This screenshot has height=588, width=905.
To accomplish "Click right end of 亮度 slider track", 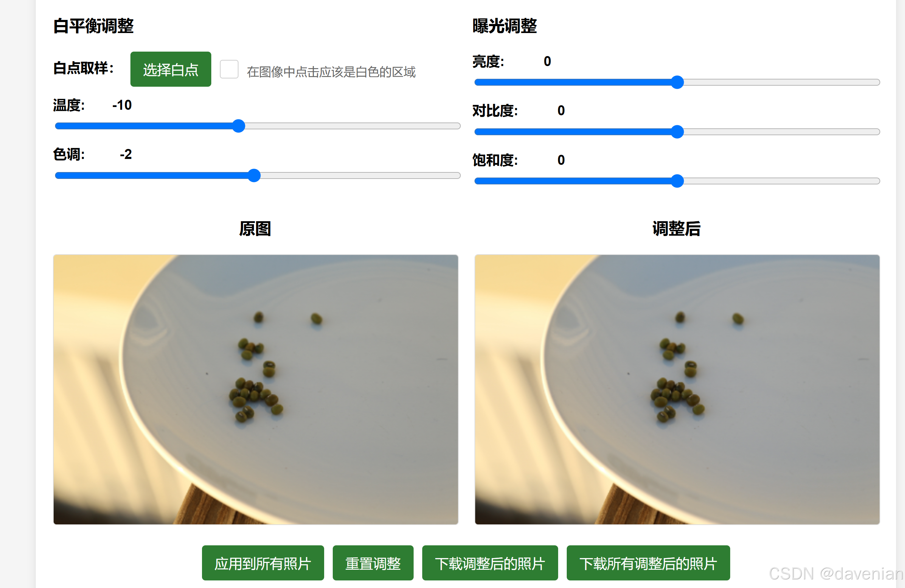I will 876,82.
